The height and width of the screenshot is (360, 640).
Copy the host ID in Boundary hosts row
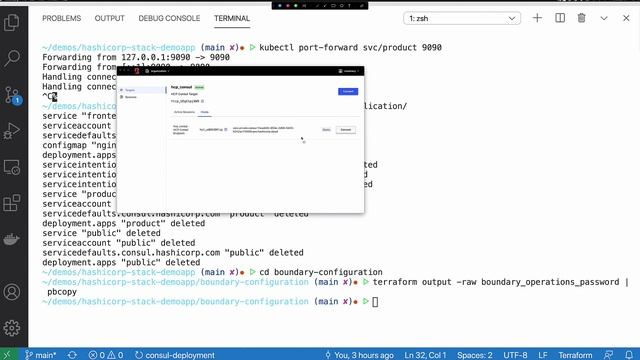(x=226, y=129)
